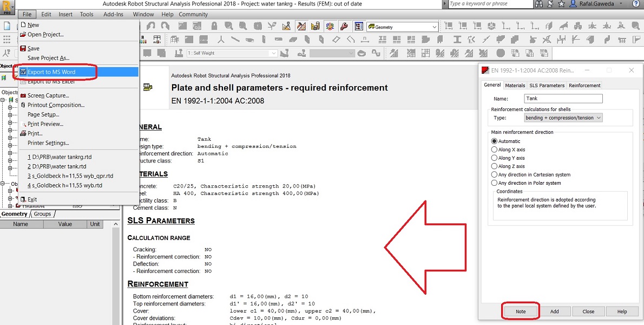
Task: Click the Note button
Action: (x=521, y=311)
